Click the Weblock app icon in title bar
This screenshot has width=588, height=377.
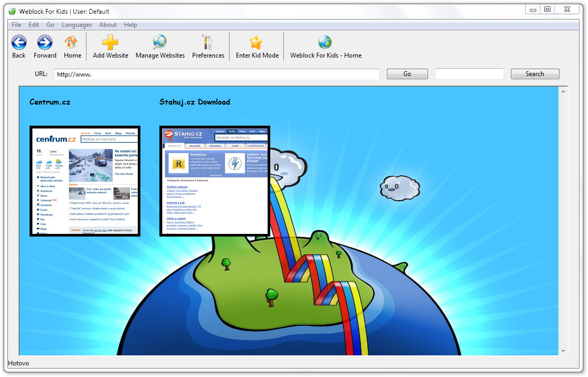(12, 11)
